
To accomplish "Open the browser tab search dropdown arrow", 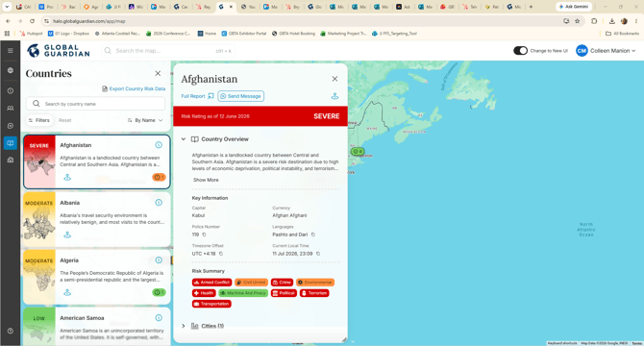I will point(7,7).
